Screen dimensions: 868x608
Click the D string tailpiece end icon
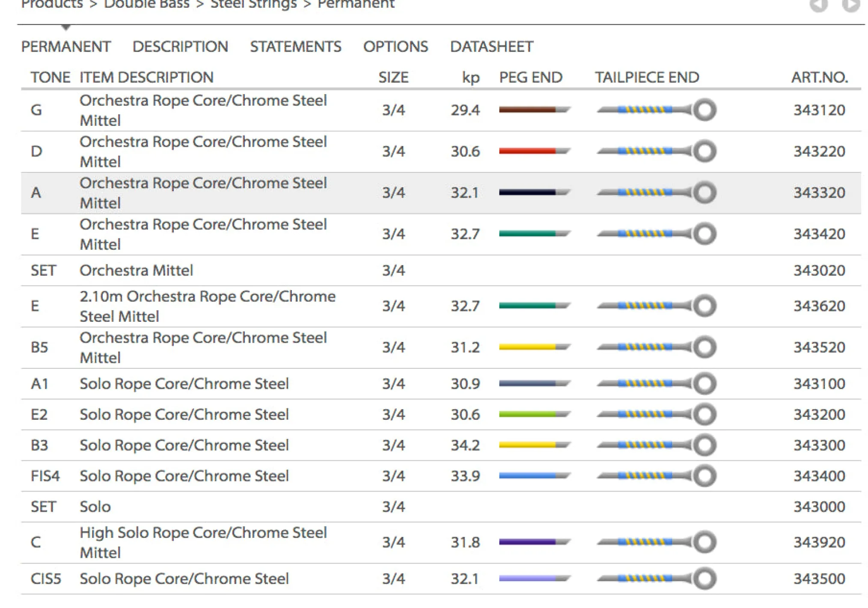(657, 151)
